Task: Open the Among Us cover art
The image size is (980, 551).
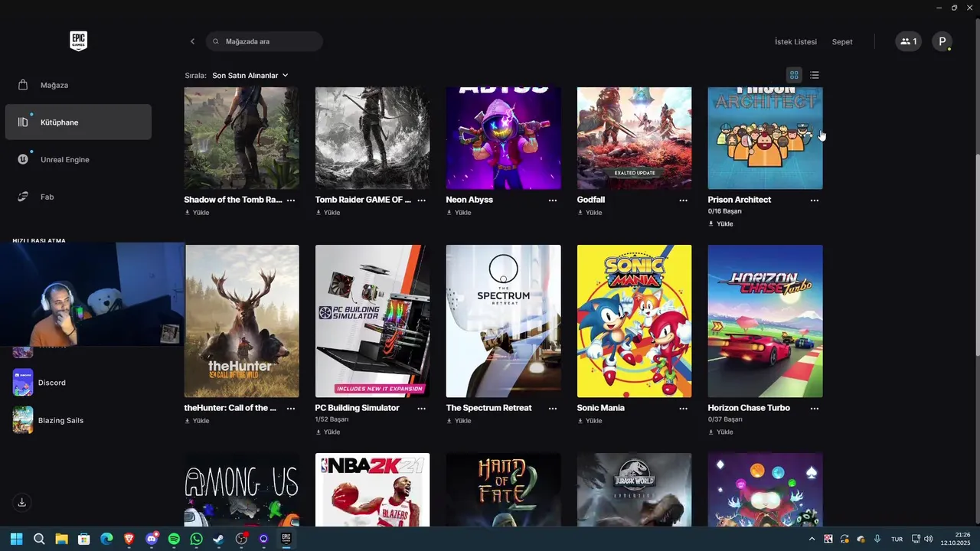Action: [x=241, y=490]
